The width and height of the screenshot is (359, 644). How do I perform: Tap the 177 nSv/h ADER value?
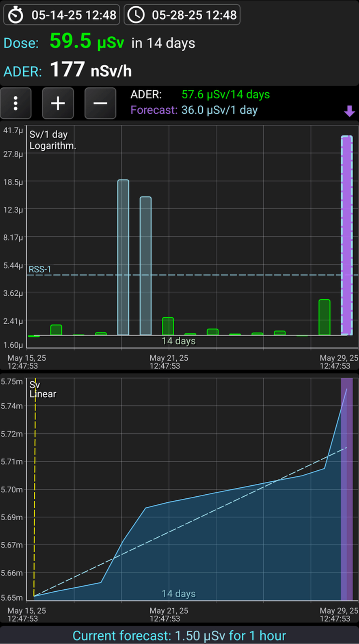point(91,70)
